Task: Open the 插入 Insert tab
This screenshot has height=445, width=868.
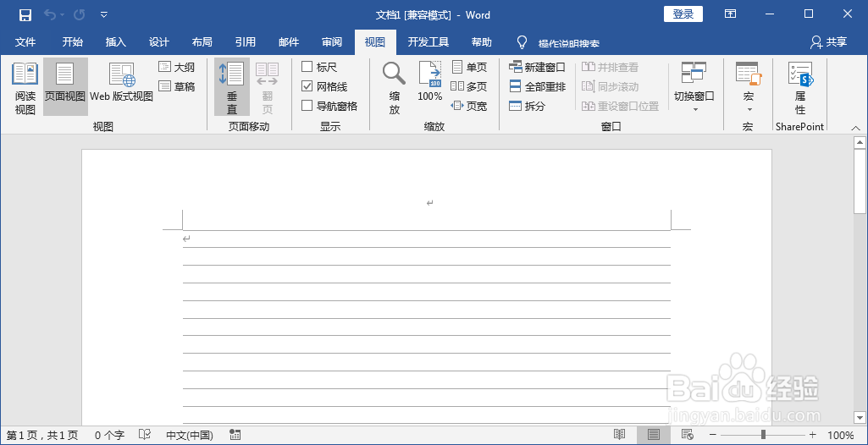Action: click(116, 42)
